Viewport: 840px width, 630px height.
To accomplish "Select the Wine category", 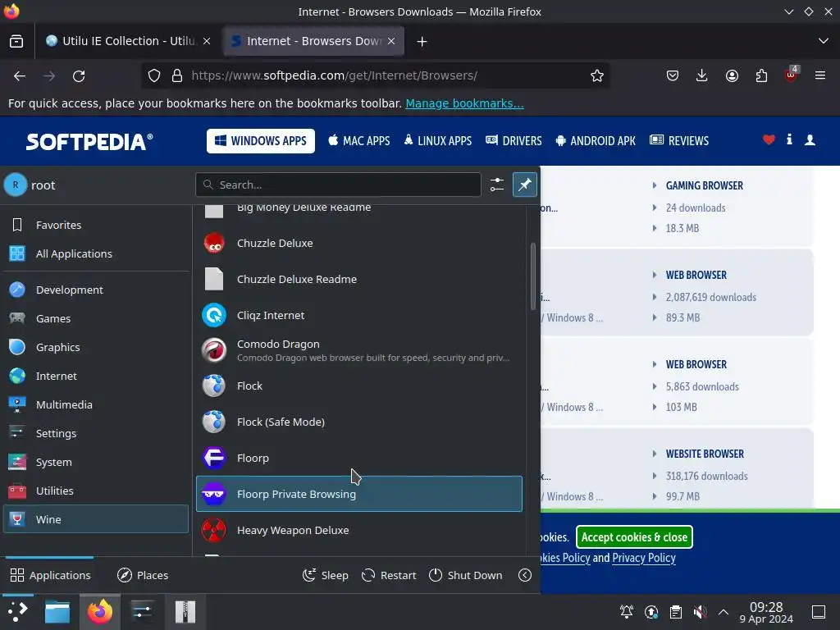I will click(x=96, y=519).
